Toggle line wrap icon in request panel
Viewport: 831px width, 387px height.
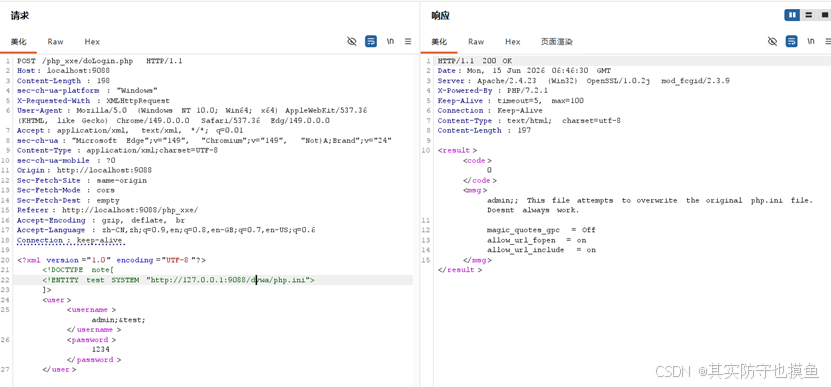tap(371, 41)
